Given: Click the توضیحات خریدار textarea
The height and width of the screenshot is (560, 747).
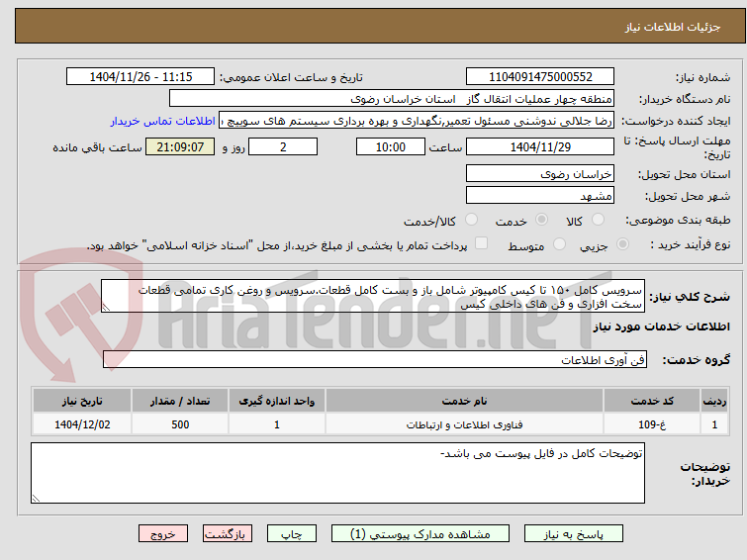Looking at the screenshot, I should [x=337, y=473].
